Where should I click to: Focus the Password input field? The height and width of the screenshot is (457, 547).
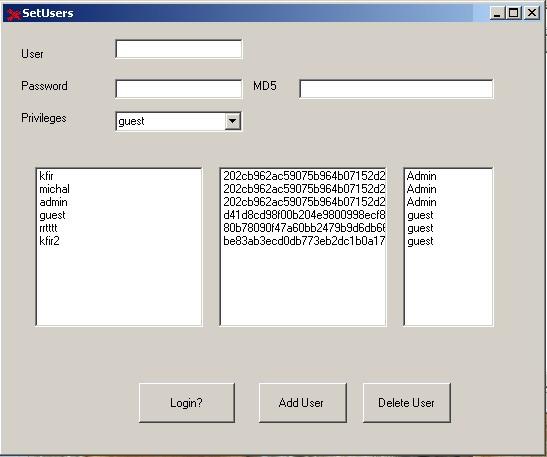point(179,89)
